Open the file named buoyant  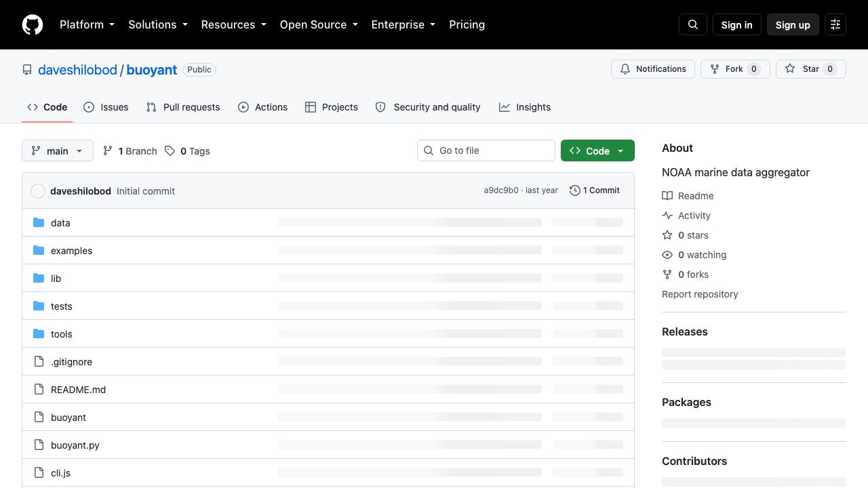click(x=68, y=418)
